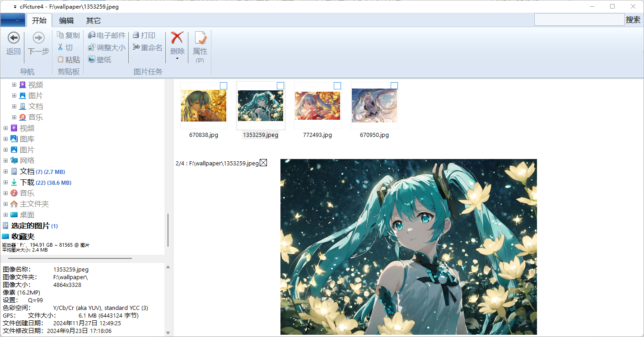Tick the checkbox on 772493.jpg thumbnail
The height and width of the screenshot is (337, 644).
tap(337, 85)
